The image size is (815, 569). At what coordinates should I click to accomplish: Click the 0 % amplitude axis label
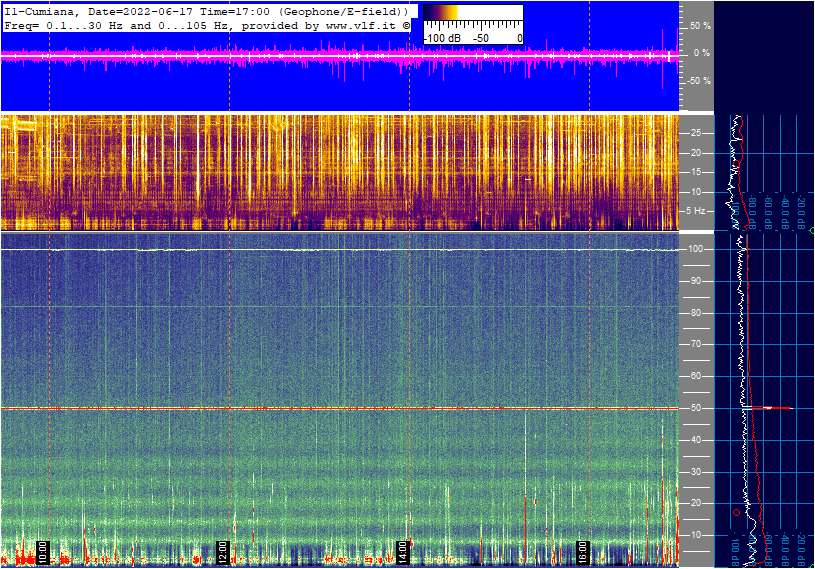(x=701, y=53)
